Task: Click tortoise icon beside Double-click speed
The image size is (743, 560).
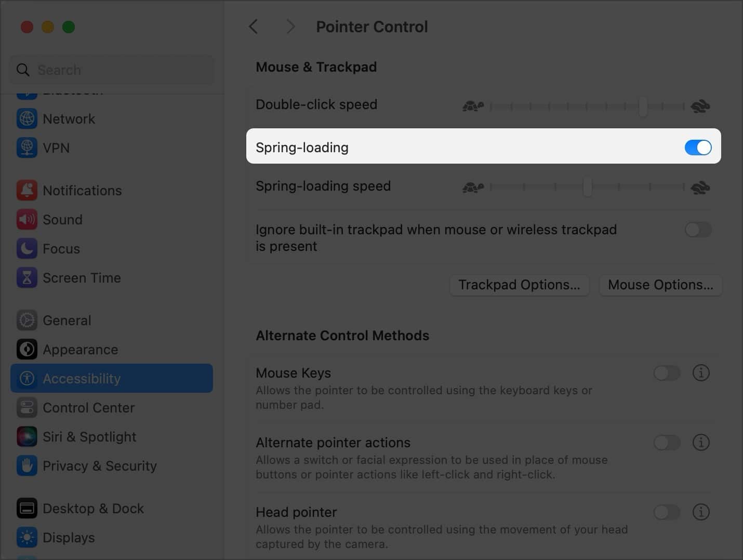Action: 473,106
